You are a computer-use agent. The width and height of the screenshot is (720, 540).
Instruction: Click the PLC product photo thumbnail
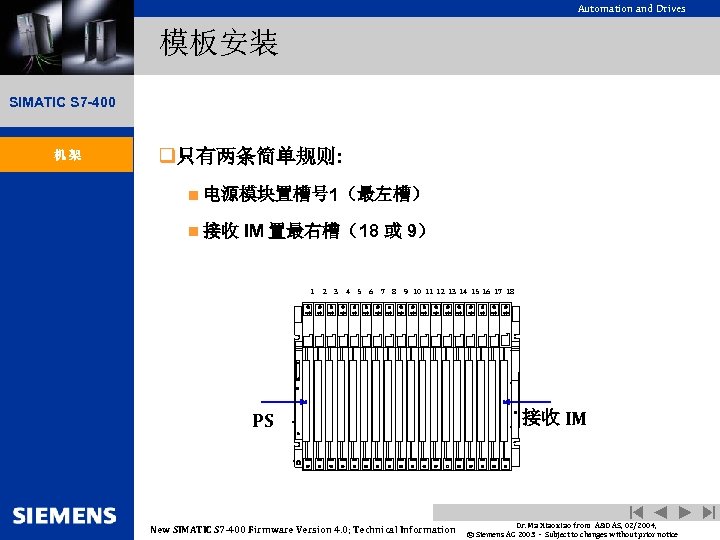point(67,37)
